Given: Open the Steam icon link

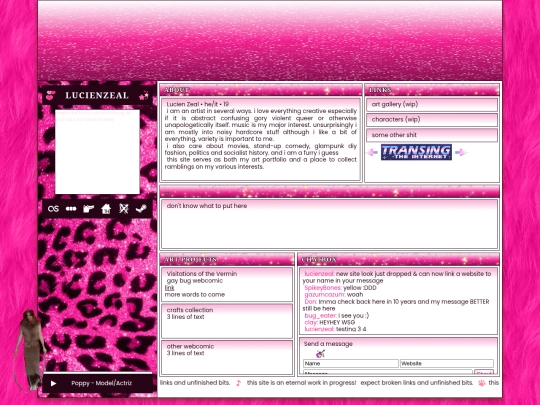Looking at the screenshot, I should coord(141,209).
